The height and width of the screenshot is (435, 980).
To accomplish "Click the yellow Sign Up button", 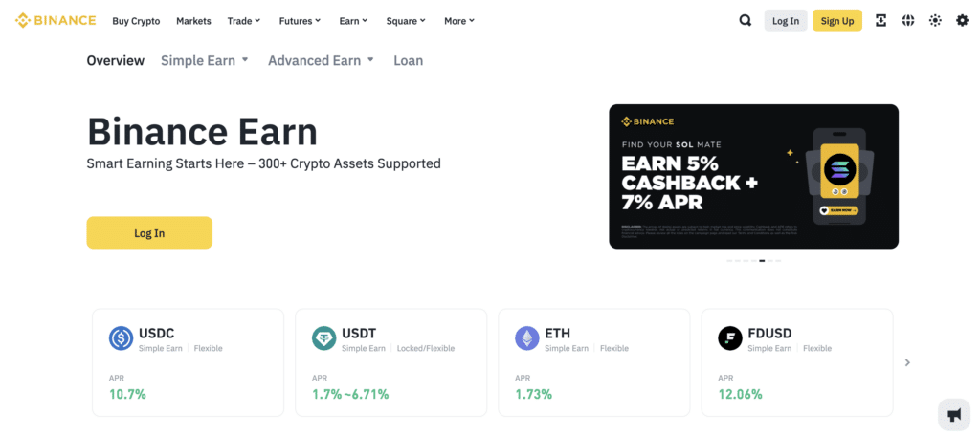I will 837,21.
